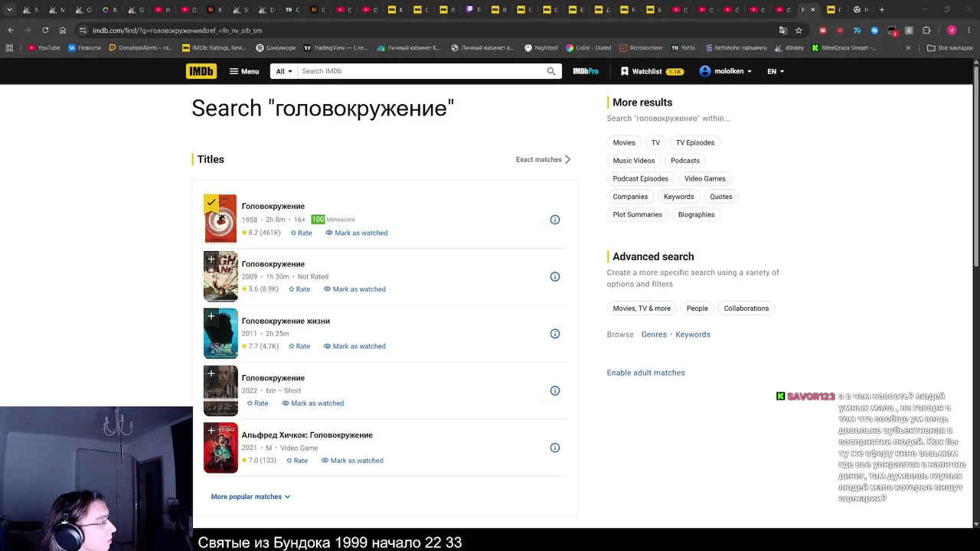The image size is (980, 551).
Task: Open the Шикимори bookmark
Action: point(276,47)
